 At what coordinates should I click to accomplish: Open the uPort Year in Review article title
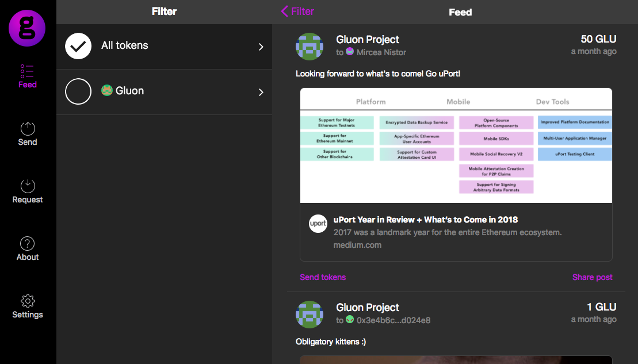click(x=426, y=220)
